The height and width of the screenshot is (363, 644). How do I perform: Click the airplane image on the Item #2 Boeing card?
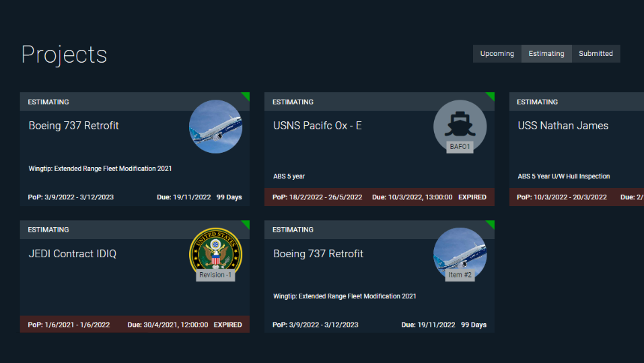point(460,252)
